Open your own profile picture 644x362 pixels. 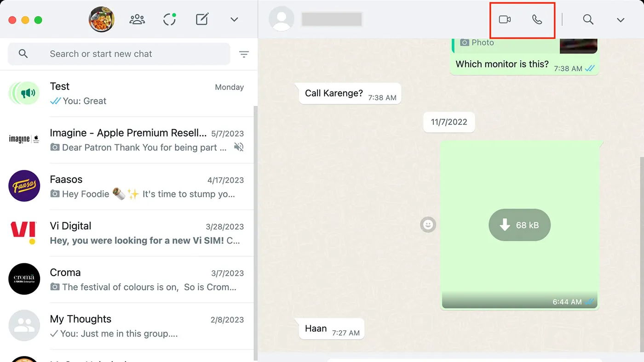coord(101,19)
